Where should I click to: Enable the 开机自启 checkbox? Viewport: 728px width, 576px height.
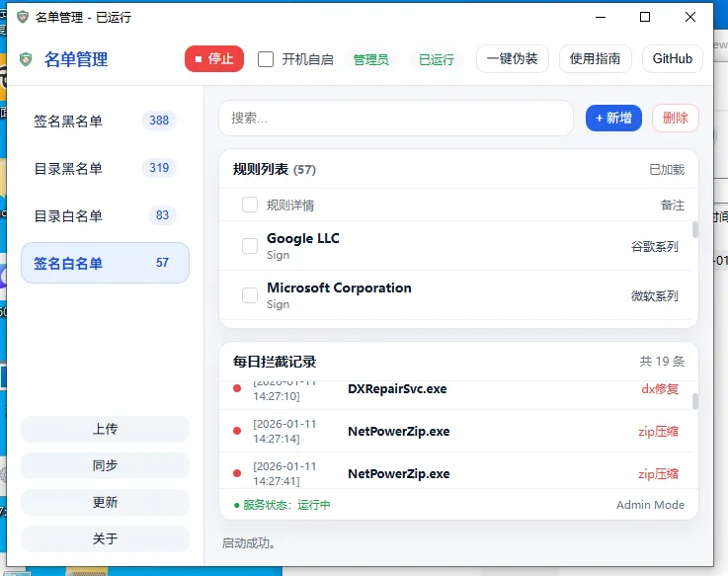tap(266, 59)
